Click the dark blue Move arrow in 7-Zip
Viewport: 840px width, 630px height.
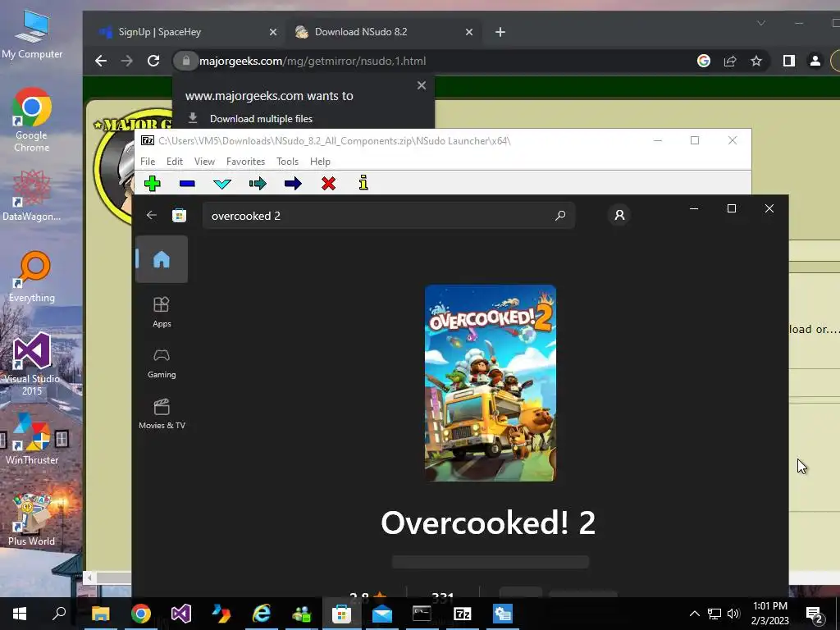[x=293, y=184]
